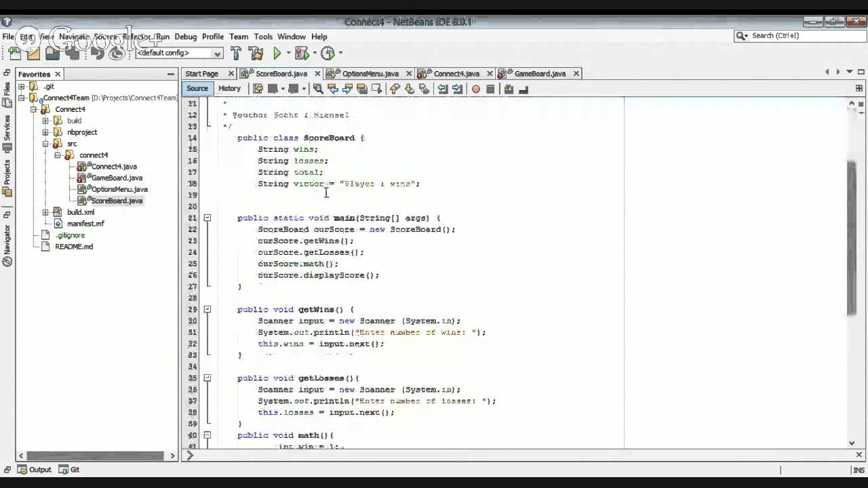Click the New Project toolbar icon
Viewport: 868px width, 488px height.
click(x=33, y=53)
